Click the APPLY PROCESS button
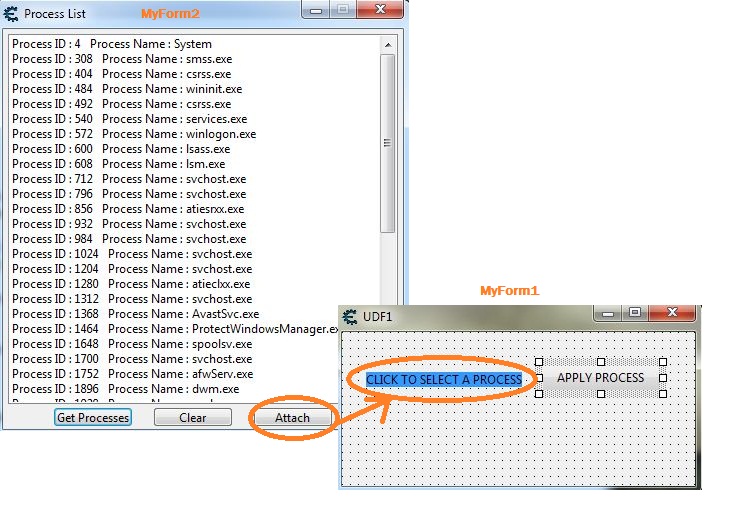Screen dimensions: 738x529 pyautogui.click(x=600, y=378)
